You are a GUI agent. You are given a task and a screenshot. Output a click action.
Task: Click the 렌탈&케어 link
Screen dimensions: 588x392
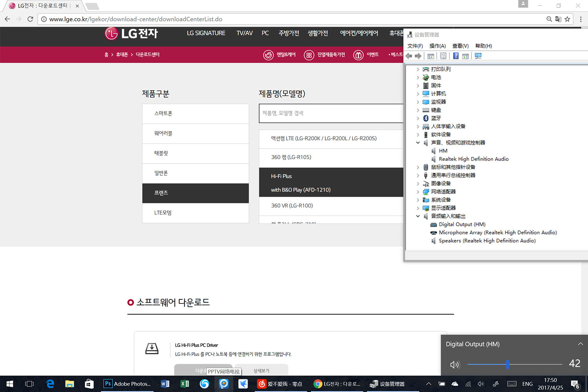(x=279, y=55)
